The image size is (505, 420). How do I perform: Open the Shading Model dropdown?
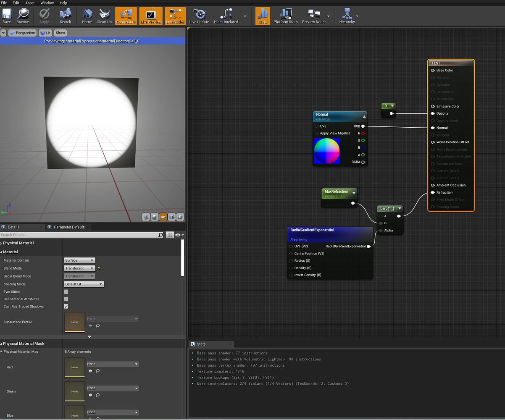click(x=84, y=284)
